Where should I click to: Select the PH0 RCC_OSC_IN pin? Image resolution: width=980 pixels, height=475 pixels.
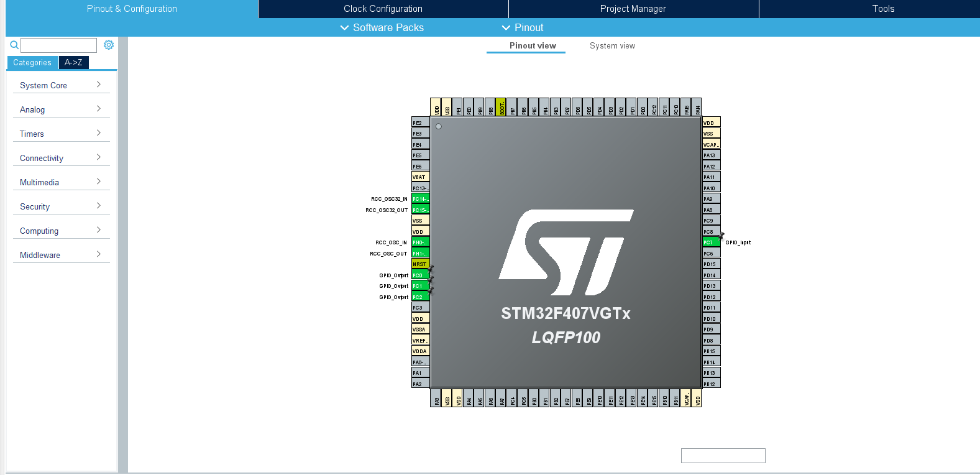[x=421, y=242]
